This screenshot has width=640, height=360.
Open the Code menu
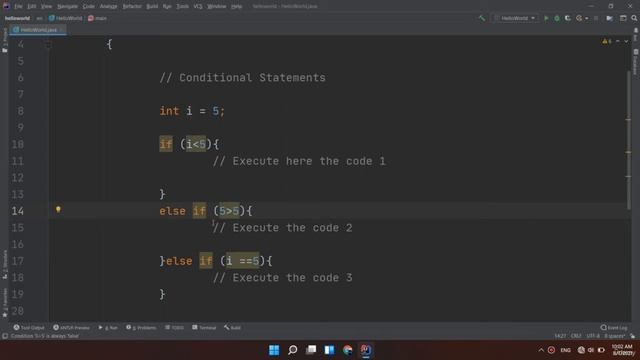tap(89, 7)
